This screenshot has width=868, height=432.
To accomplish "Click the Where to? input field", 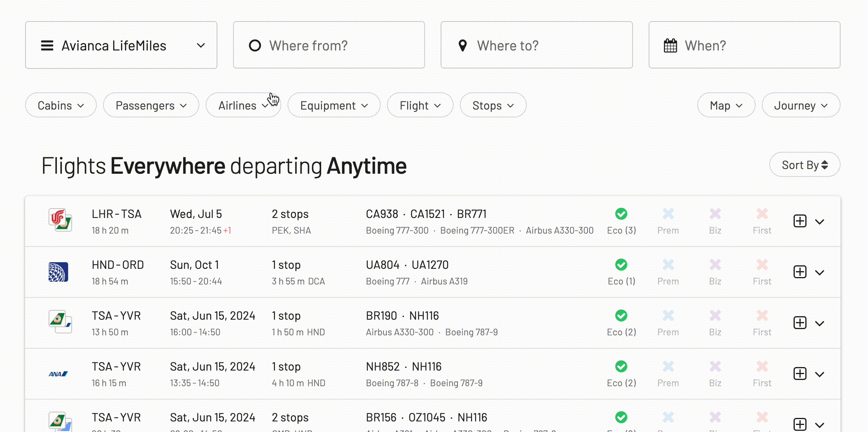I will [537, 45].
